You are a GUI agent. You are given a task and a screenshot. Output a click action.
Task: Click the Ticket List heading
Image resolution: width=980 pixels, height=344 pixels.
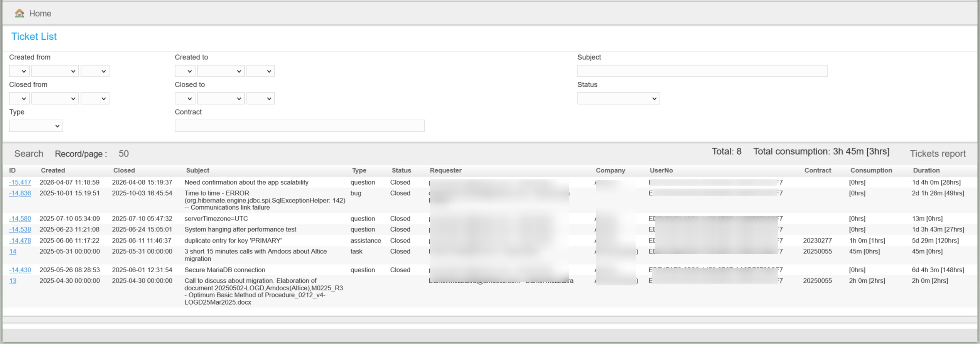[x=34, y=37]
